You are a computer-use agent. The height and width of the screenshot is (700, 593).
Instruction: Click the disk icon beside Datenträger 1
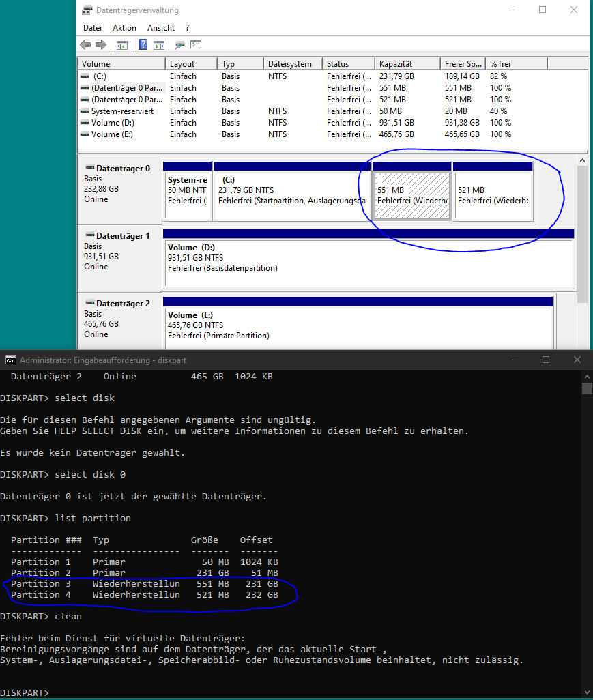point(90,235)
